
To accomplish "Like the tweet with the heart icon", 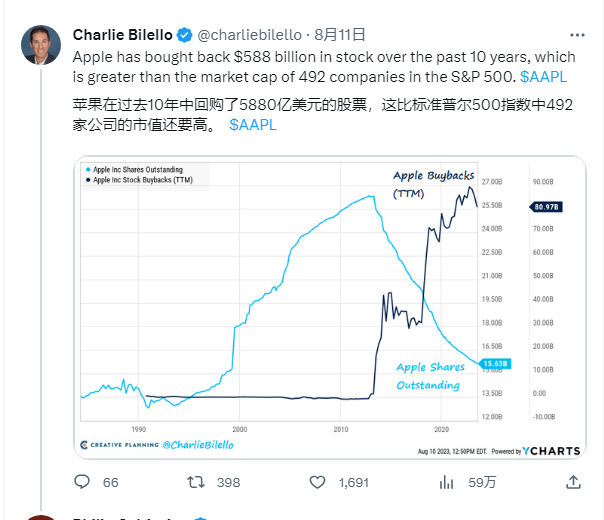I will (x=317, y=482).
